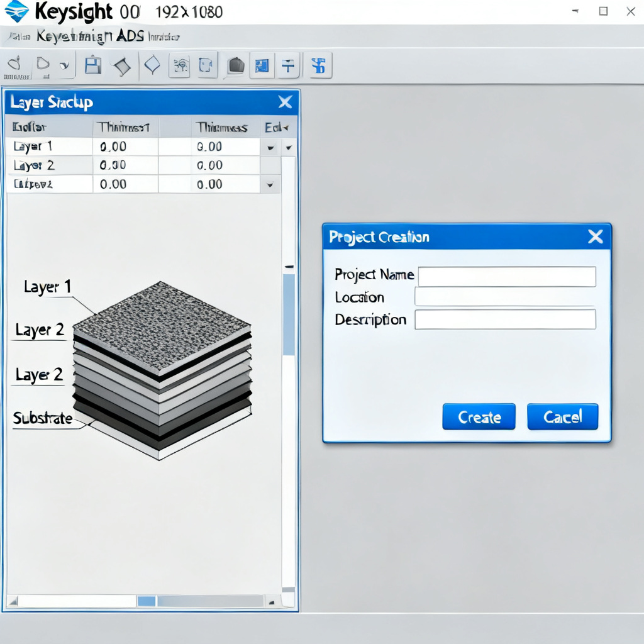644x644 pixels.
Task: Select the third table row's name cell
Action: point(33,184)
